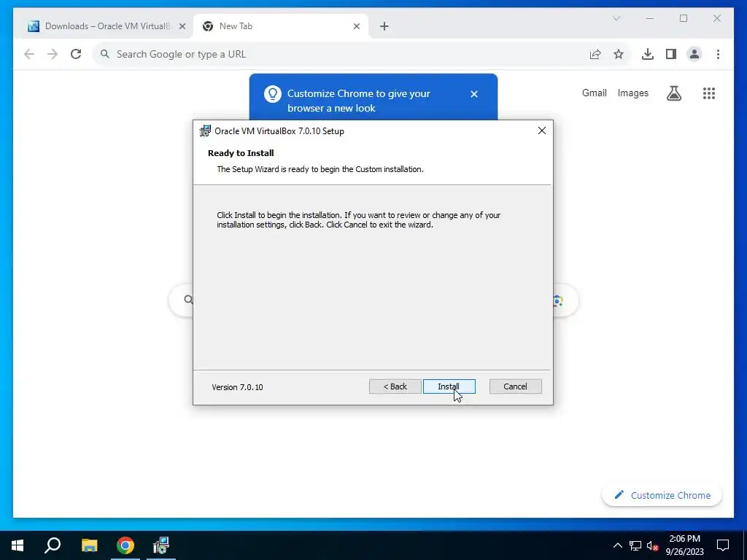Click the Customize Chrome button
The width and height of the screenshot is (747, 560).
click(x=662, y=495)
